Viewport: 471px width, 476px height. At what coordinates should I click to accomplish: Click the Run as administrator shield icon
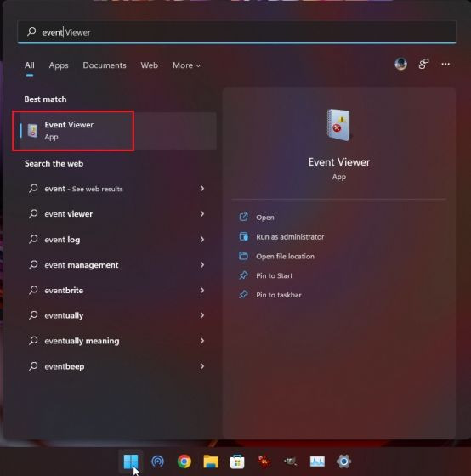(243, 236)
